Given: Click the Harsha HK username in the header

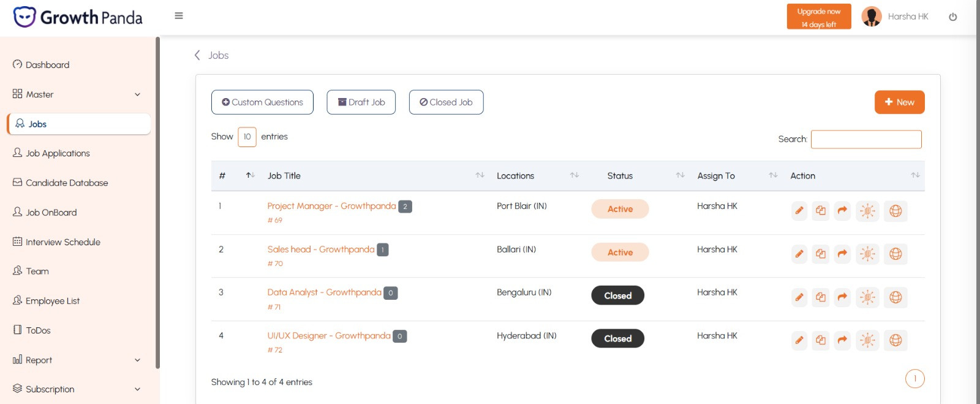Looking at the screenshot, I should point(908,17).
